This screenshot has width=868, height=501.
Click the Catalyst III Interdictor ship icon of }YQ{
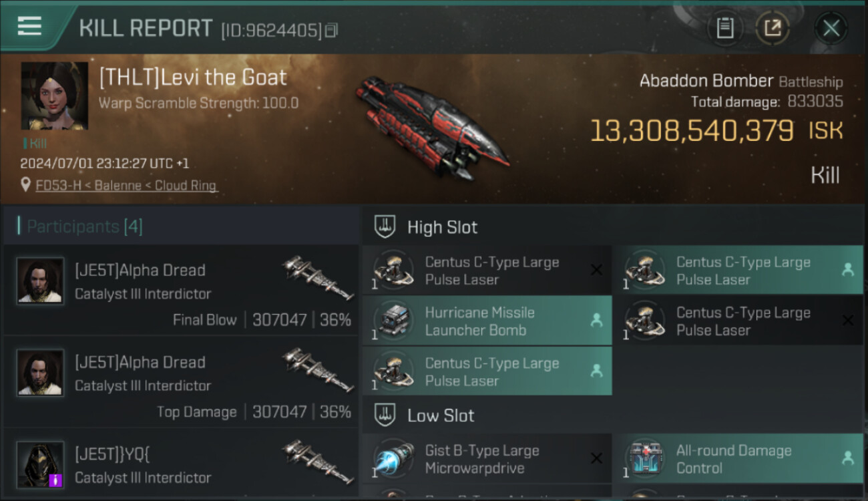[318, 462]
